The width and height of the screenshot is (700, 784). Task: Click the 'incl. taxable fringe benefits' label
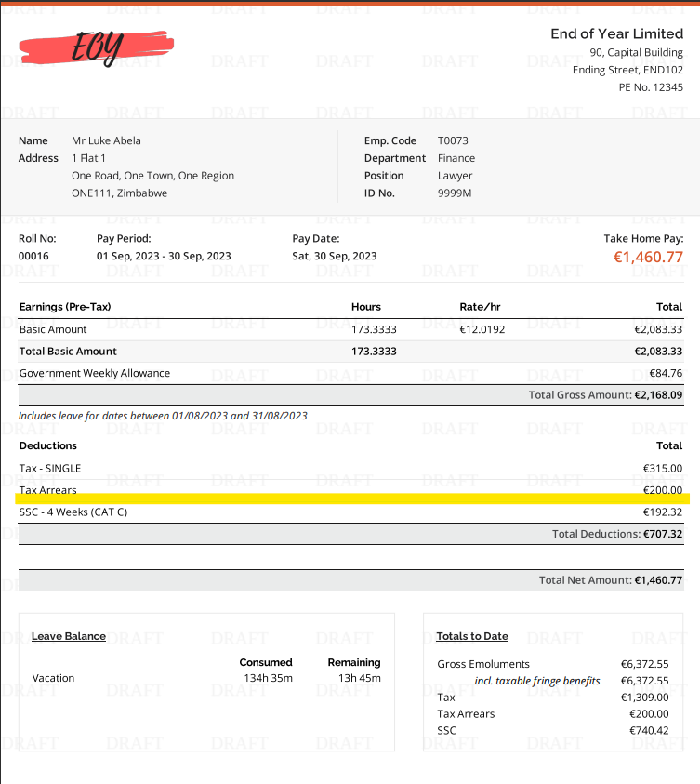537,681
